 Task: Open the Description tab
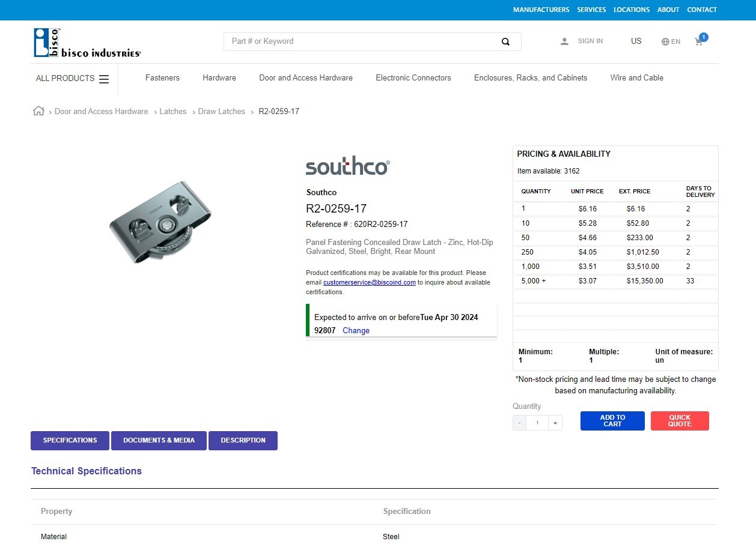(x=243, y=440)
